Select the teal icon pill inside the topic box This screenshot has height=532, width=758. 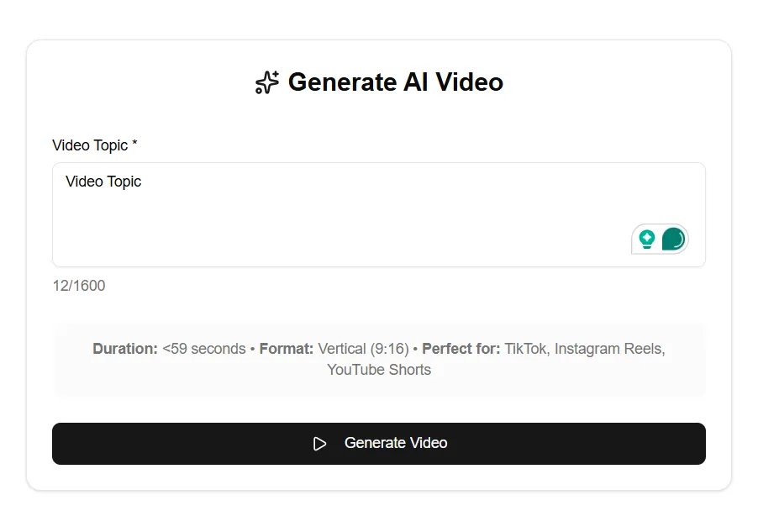[x=660, y=240]
